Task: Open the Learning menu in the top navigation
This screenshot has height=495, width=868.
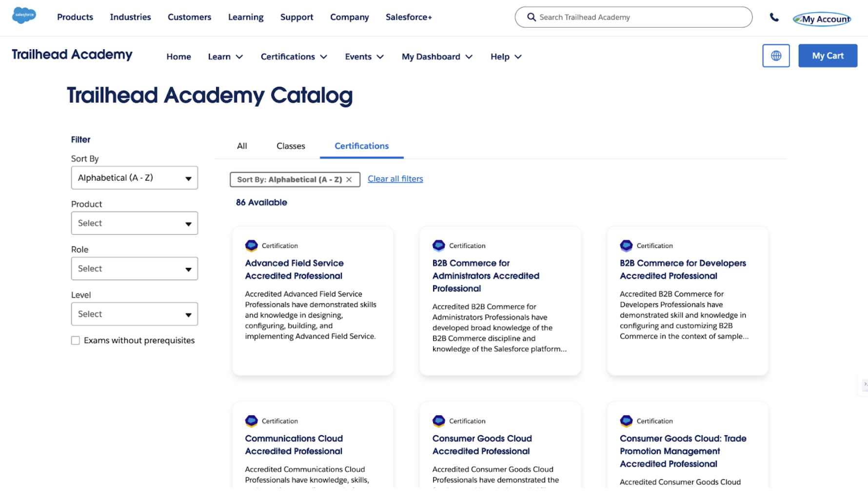Action: click(246, 17)
